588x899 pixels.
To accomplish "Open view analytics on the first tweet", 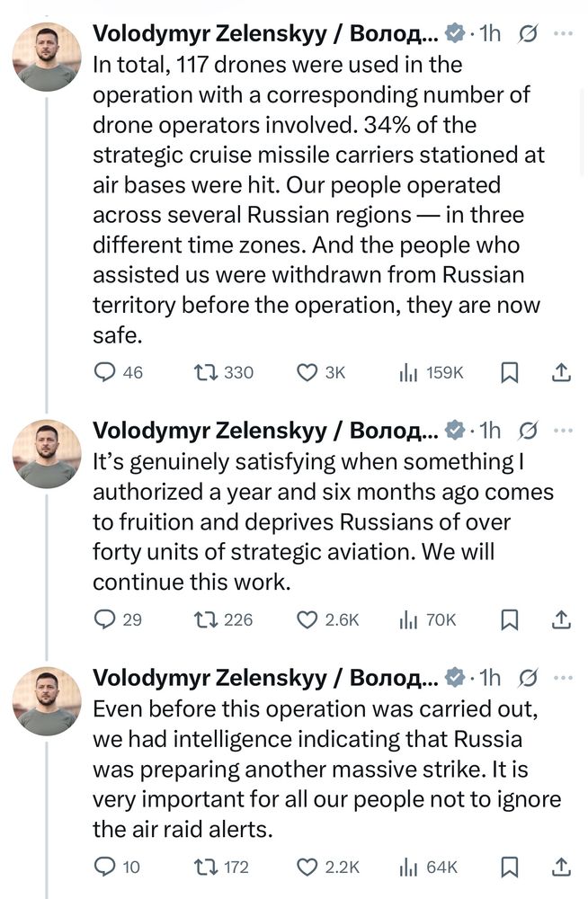I will 409,371.
